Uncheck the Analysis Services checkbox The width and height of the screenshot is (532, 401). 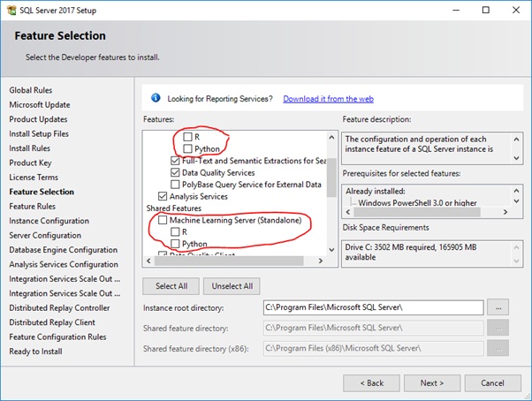coord(163,196)
